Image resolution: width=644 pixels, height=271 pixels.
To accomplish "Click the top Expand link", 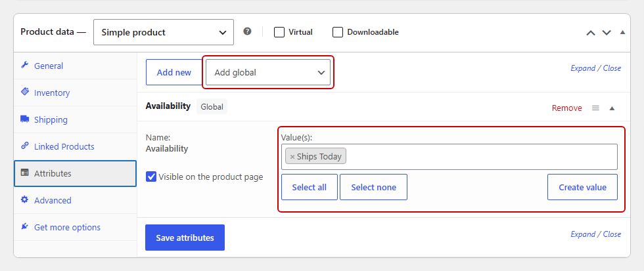I will pos(583,68).
